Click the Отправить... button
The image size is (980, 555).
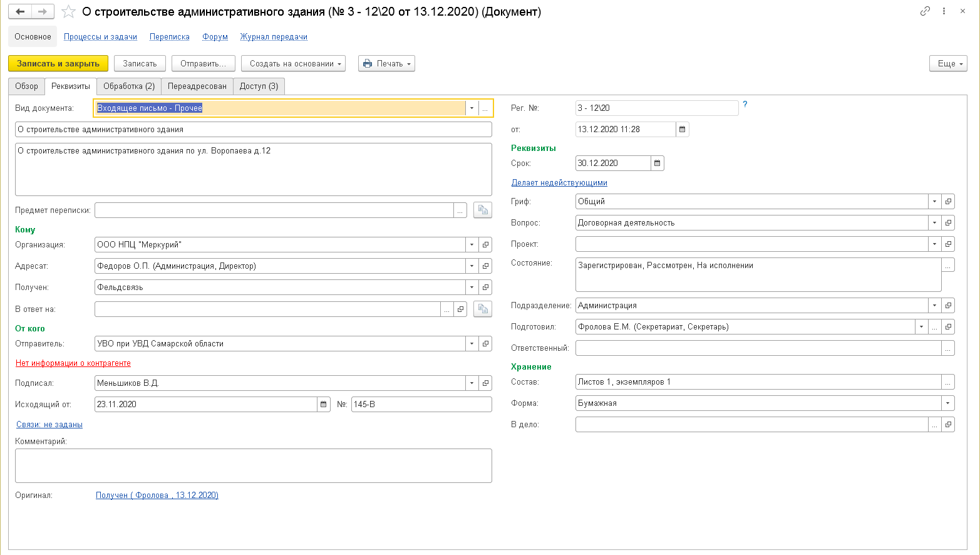coord(204,64)
